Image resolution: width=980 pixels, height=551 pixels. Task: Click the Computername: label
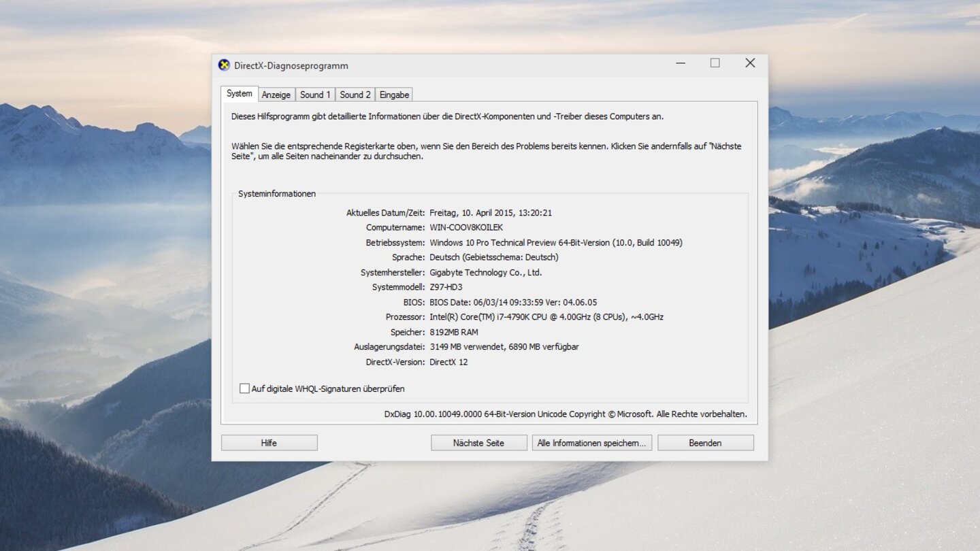coord(396,228)
